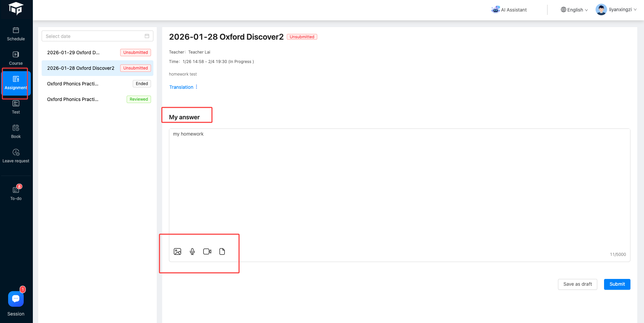This screenshot has height=323, width=644.
Task: Save the answer as draft
Action: tap(577, 284)
